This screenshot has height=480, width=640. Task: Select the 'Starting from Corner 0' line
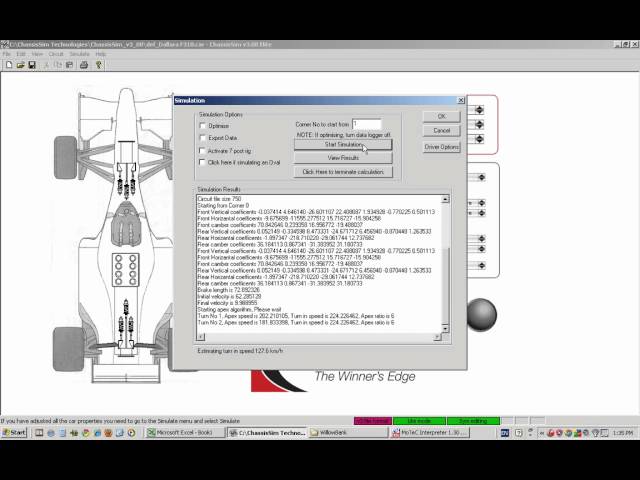pos(223,205)
